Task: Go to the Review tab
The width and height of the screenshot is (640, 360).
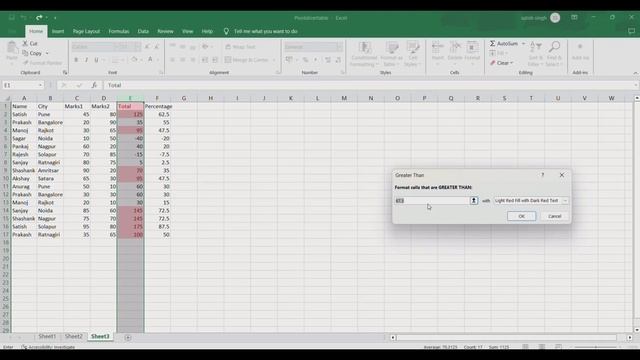Action: coord(165,31)
